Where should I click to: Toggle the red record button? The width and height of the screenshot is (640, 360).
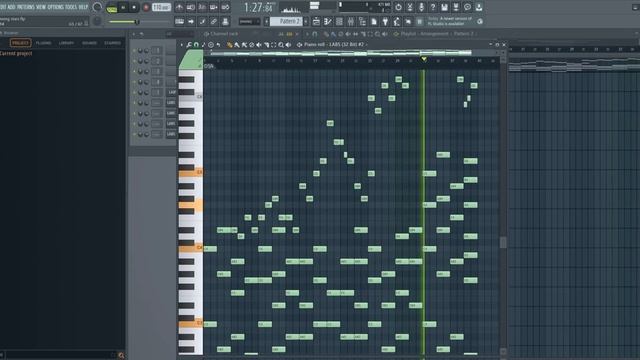146,7
